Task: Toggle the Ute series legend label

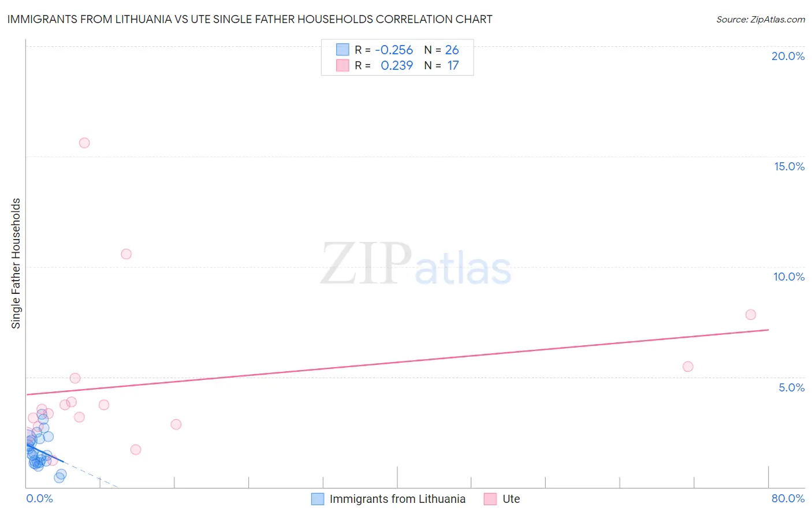Action: coord(511,499)
